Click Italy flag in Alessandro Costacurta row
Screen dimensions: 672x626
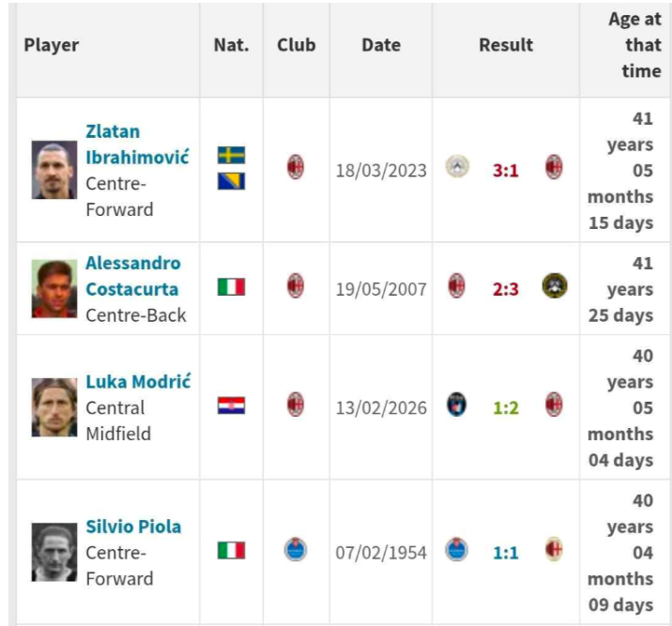point(231,287)
